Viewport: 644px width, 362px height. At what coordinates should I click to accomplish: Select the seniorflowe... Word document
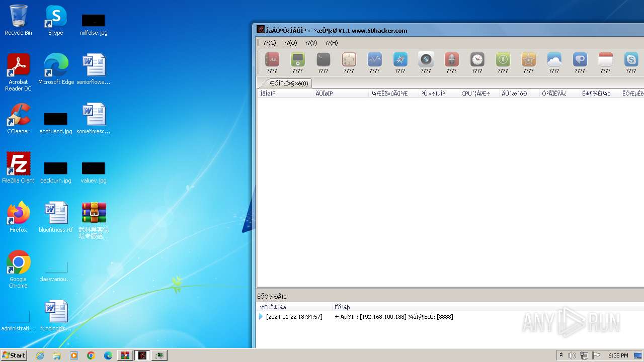coord(94,69)
